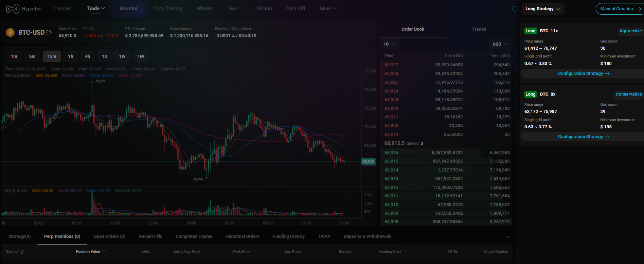Image resolution: width=644 pixels, height=264 pixels.
Task: Click the orange Bitcoin coin icon
Action: pos(11,33)
